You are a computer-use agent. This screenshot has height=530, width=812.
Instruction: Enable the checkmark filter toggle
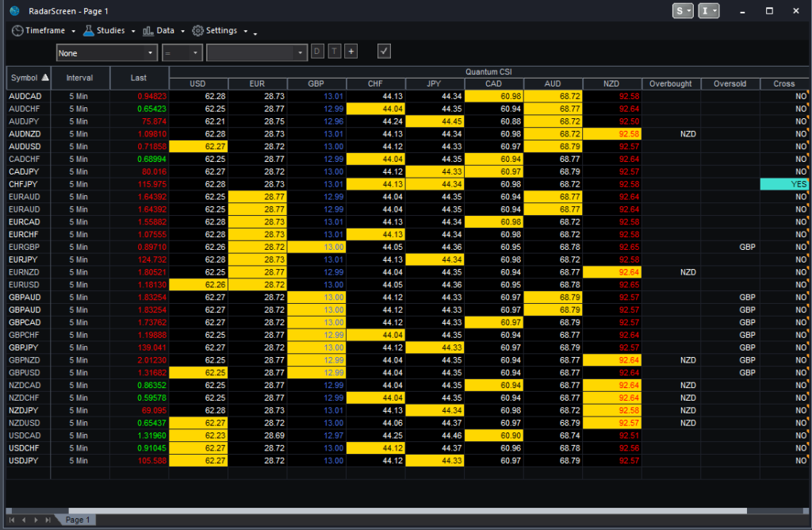(384, 51)
